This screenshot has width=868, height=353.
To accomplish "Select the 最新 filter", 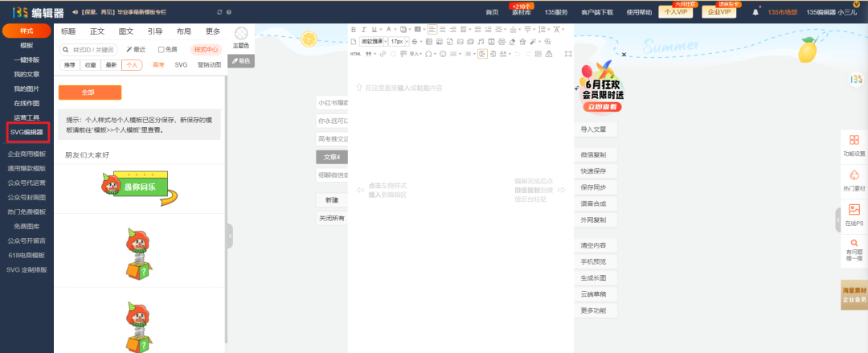I will click(111, 65).
